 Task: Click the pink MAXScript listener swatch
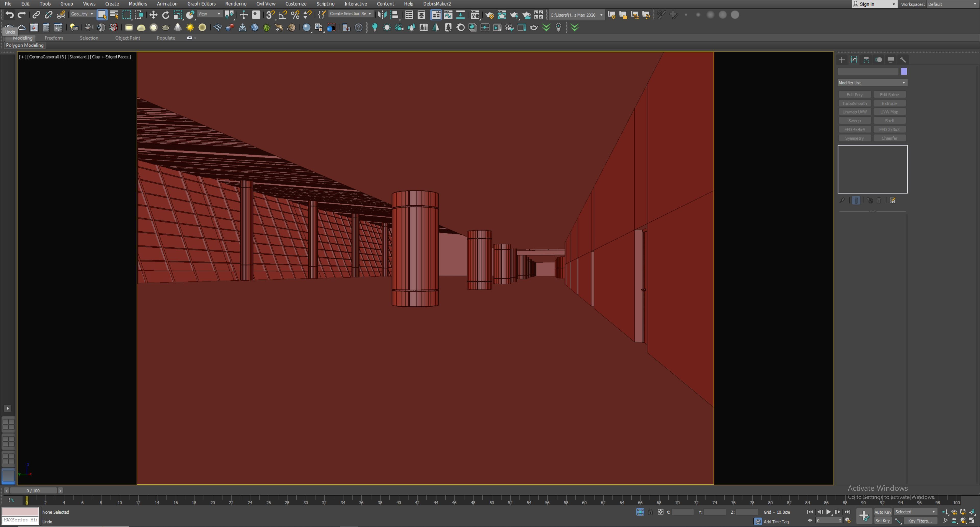point(20,512)
